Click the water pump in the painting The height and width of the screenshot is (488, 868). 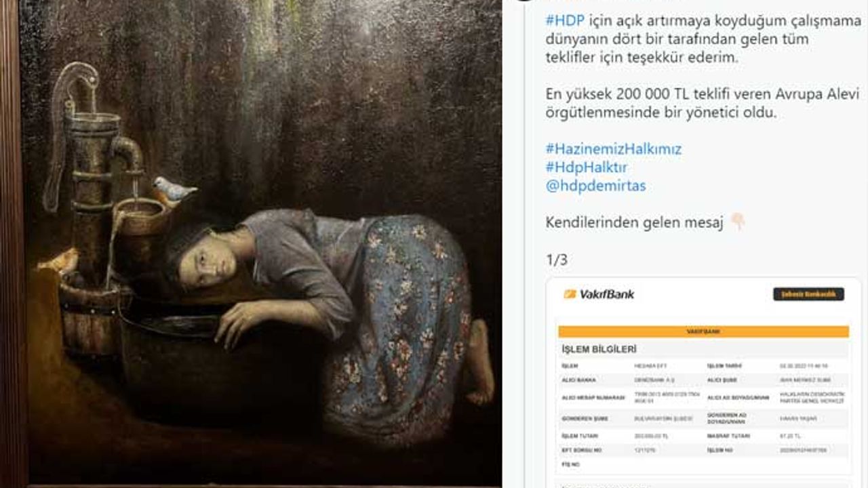tap(92, 169)
